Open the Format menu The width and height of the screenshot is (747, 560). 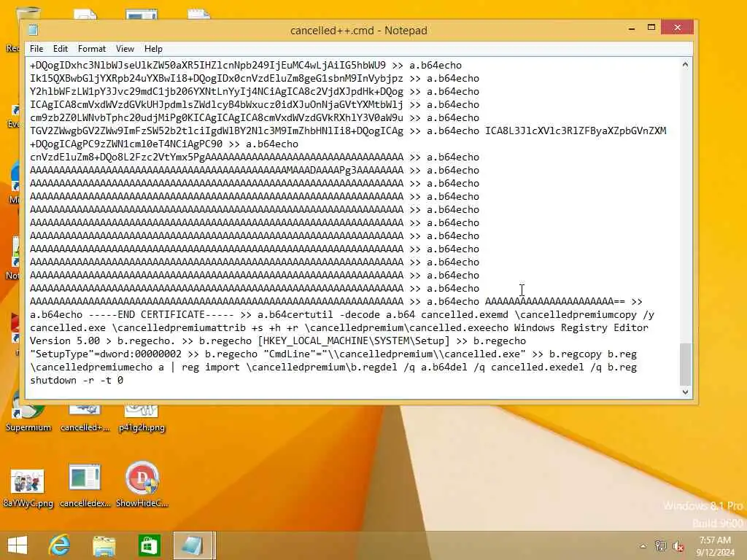click(x=91, y=49)
